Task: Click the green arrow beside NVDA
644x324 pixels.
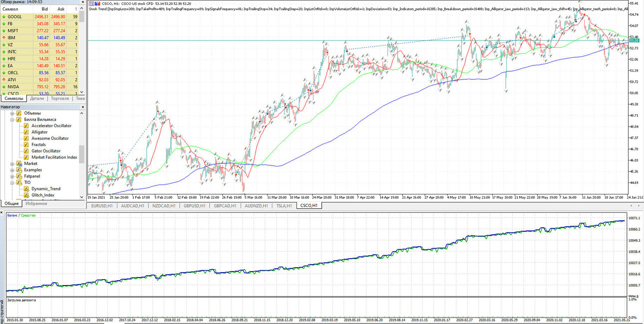Action: [x=4, y=86]
